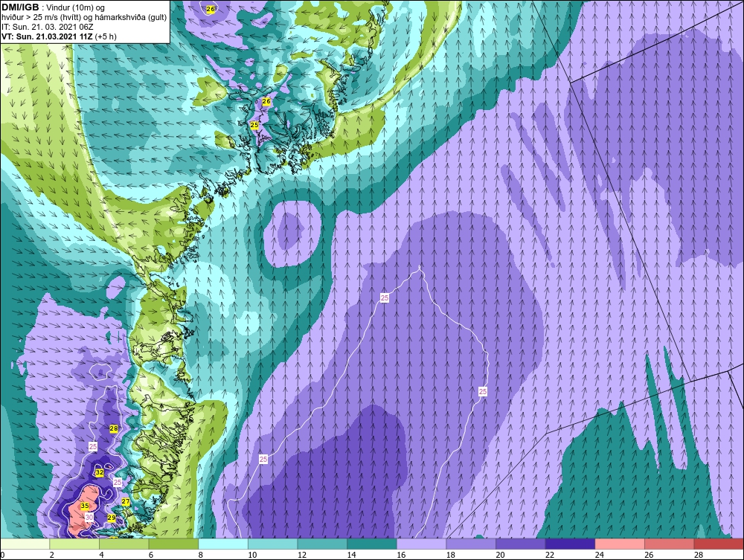Screen dimensions: 744x560
Task: Click the 'VT: Sun. 21.03.2021 11Z' valid time
Action: (47, 36)
